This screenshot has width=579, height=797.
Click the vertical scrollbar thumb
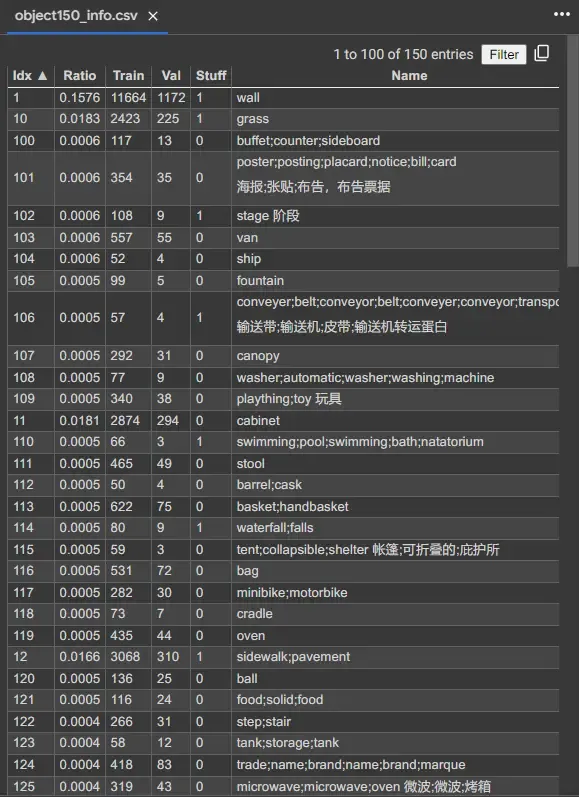[572, 151]
